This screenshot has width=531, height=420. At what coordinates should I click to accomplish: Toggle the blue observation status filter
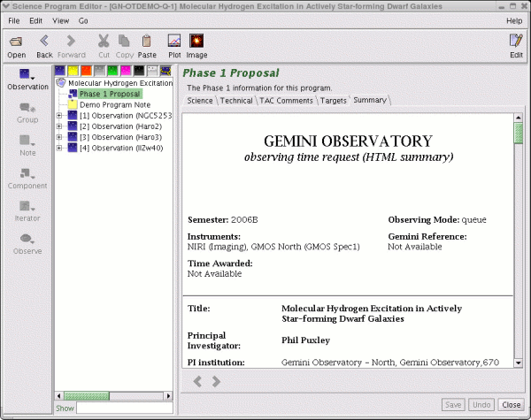coord(60,71)
